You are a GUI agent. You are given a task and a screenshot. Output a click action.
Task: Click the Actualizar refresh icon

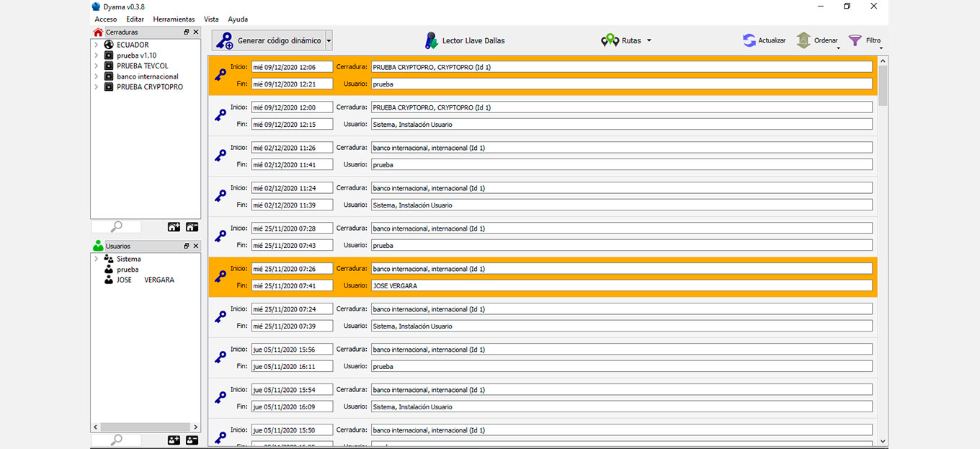coord(750,41)
